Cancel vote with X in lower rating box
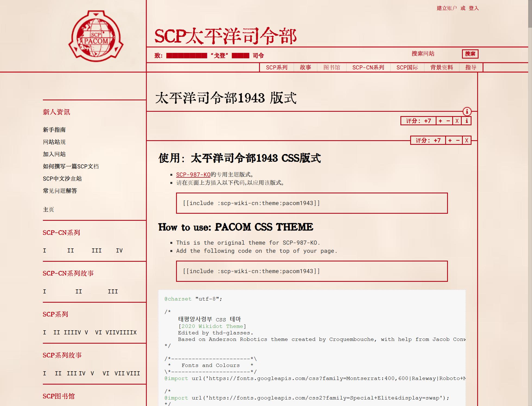The height and width of the screenshot is (406, 532). pos(467,140)
